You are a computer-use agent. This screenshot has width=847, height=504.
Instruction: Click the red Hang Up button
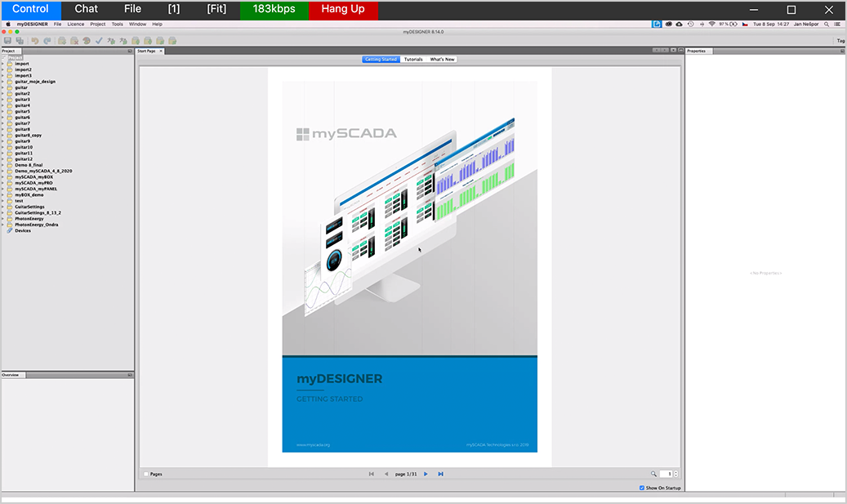coord(343,9)
